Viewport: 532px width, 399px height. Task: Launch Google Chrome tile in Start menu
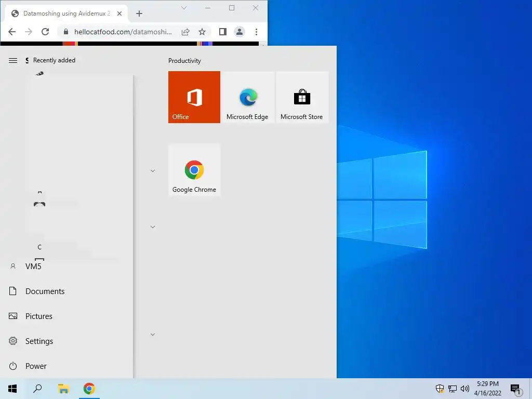pos(194,170)
